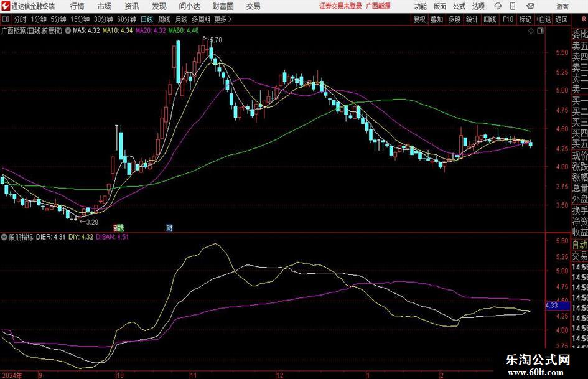This screenshot has width=588, height=379.
Task: Click the diamond icon above the chart
Action: pyautogui.click(x=531, y=31)
